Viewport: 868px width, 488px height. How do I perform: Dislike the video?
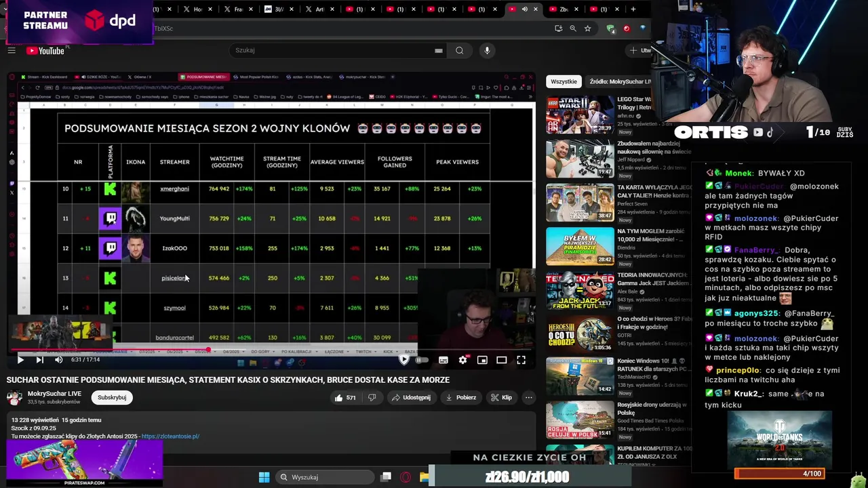(x=372, y=398)
